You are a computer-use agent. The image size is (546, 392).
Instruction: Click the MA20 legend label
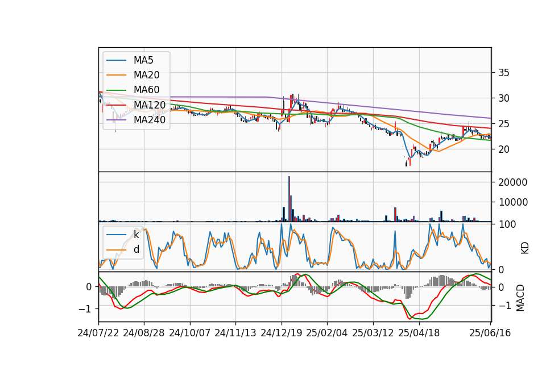146,75
